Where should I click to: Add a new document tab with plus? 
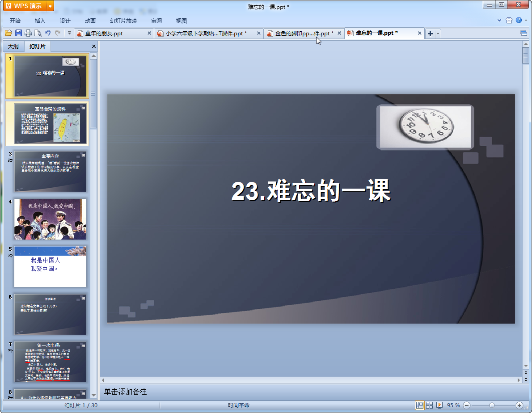(x=430, y=34)
